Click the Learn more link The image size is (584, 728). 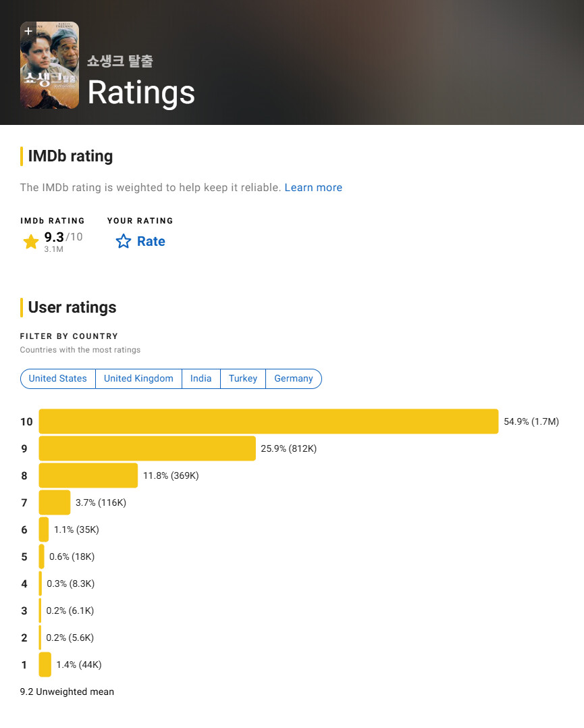pyautogui.click(x=313, y=188)
